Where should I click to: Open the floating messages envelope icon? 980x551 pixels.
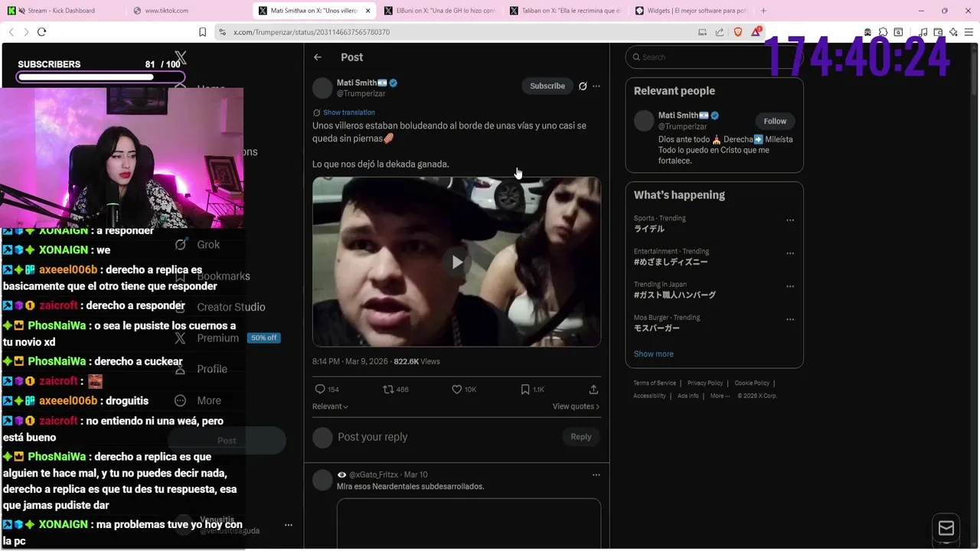coord(946,528)
